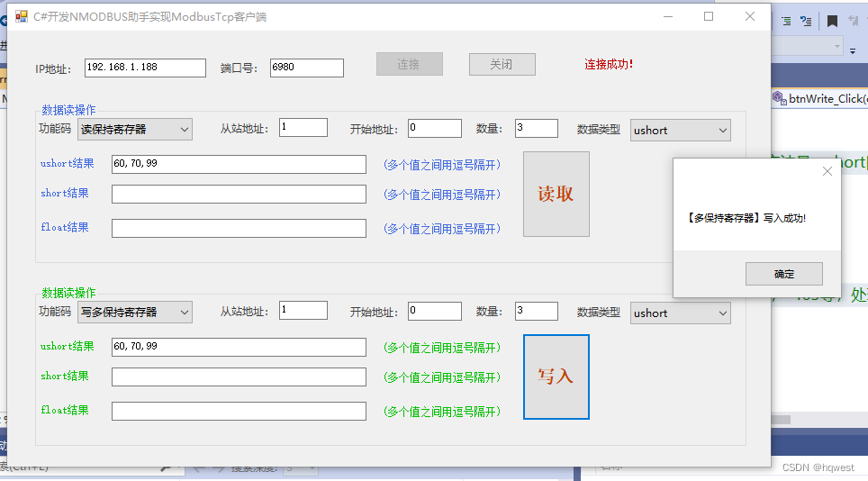Open 数据类型 ushort dropdown in read section

(681, 131)
